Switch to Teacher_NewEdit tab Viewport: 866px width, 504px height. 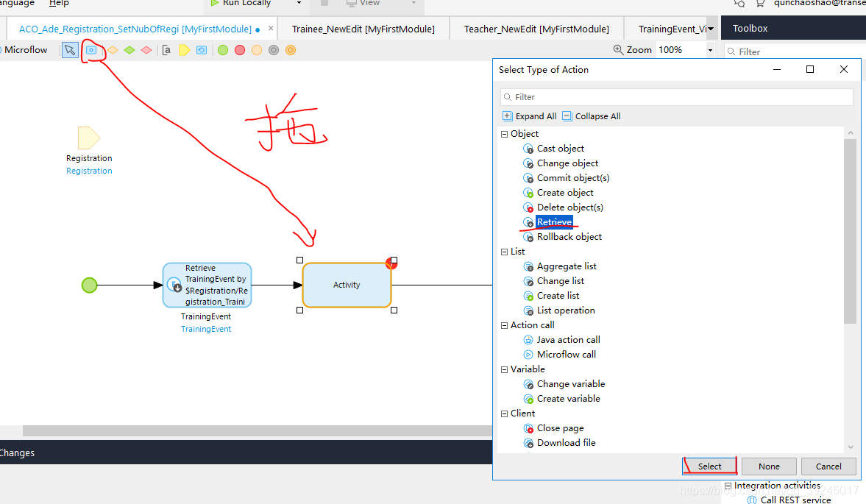pos(536,29)
